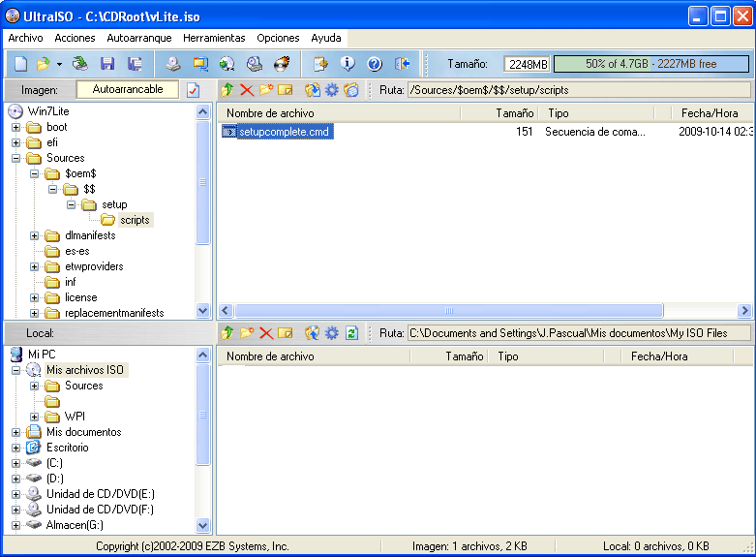Expand the WPI folder node

(x=34, y=417)
